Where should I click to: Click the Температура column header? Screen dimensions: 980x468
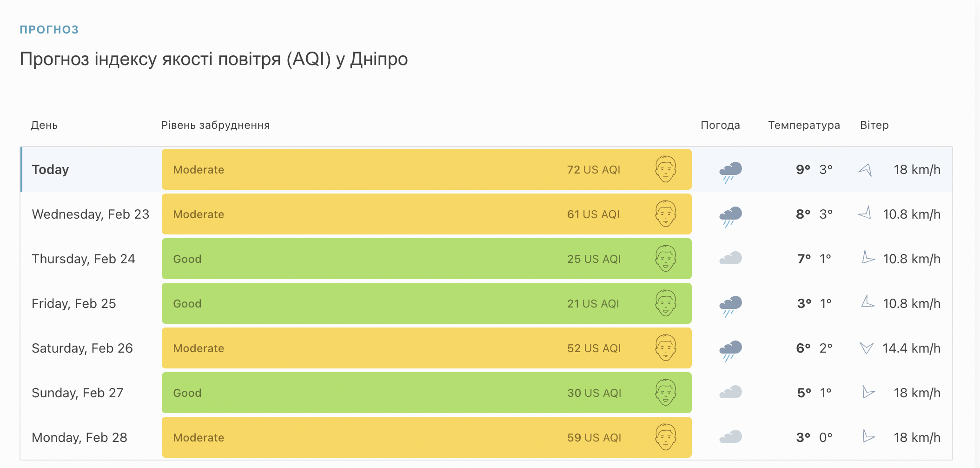click(x=804, y=125)
